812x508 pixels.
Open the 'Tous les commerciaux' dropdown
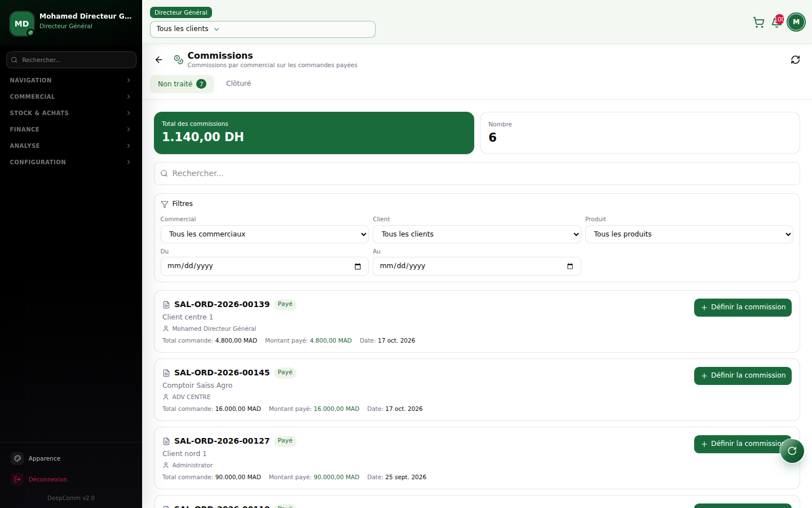[x=264, y=234]
